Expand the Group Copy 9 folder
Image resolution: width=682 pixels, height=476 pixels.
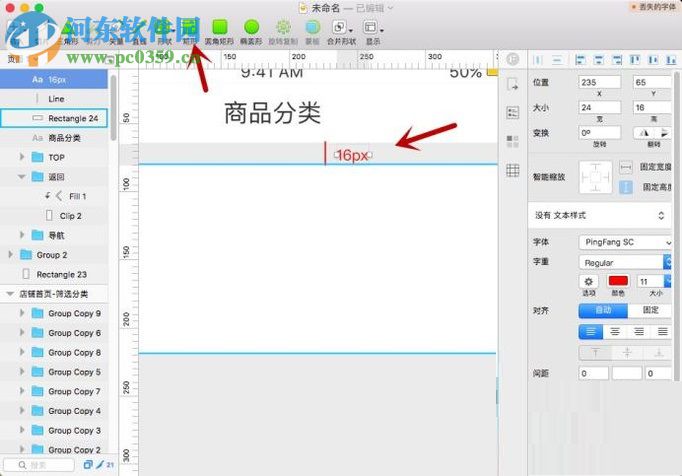point(22,313)
